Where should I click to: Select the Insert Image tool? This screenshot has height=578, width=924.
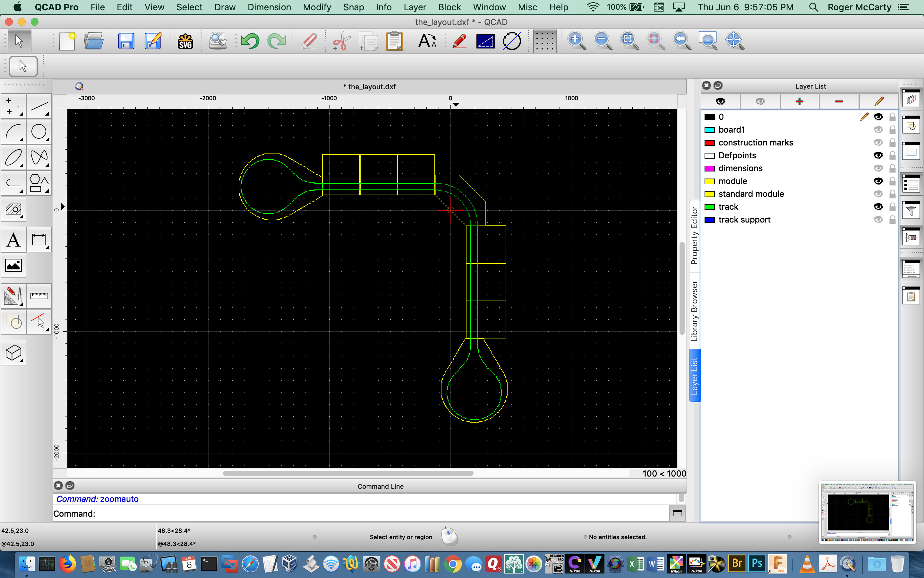pyautogui.click(x=13, y=265)
